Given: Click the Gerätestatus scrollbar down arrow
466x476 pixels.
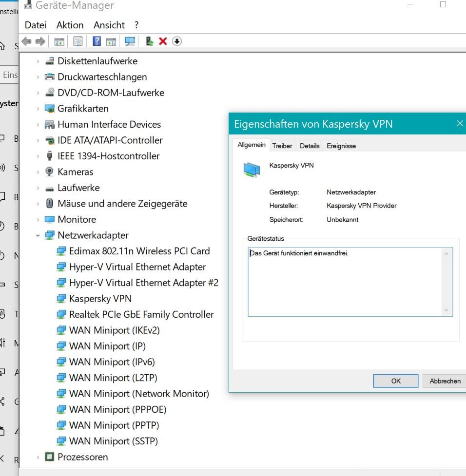Looking at the screenshot, I should [x=447, y=310].
